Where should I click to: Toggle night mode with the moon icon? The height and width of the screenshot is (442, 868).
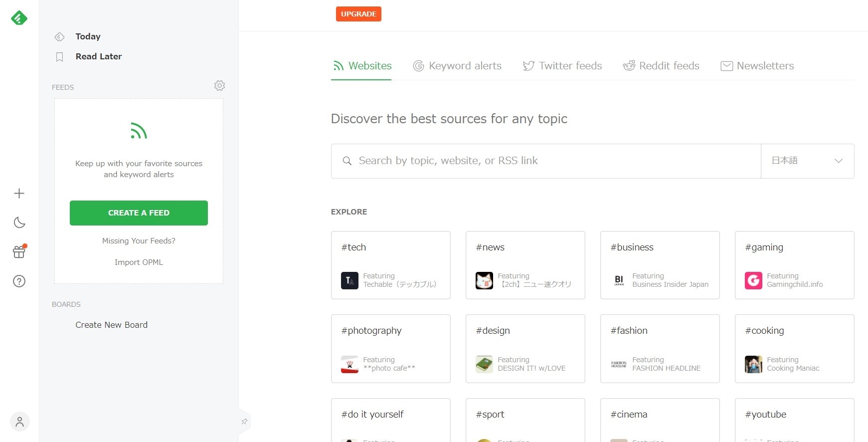click(19, 222)
